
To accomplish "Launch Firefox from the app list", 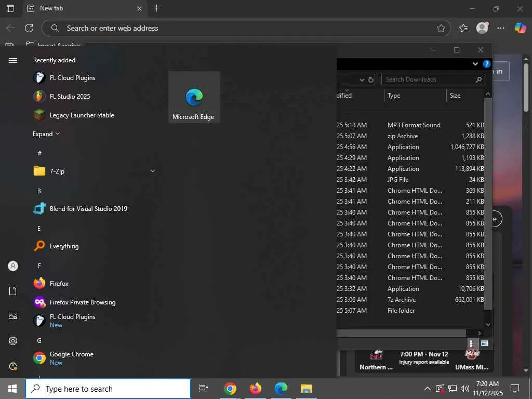I will (51, 283).
